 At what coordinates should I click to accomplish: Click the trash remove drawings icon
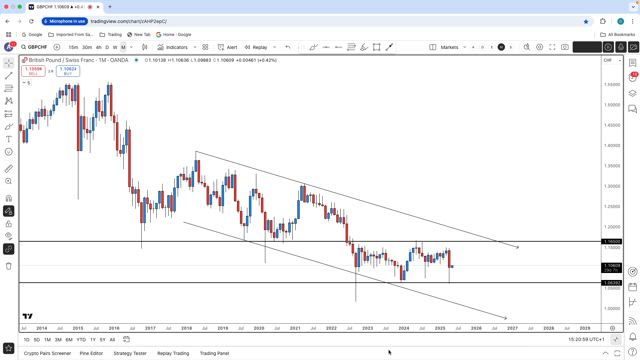pyautogui.click(x=9, y=266)
